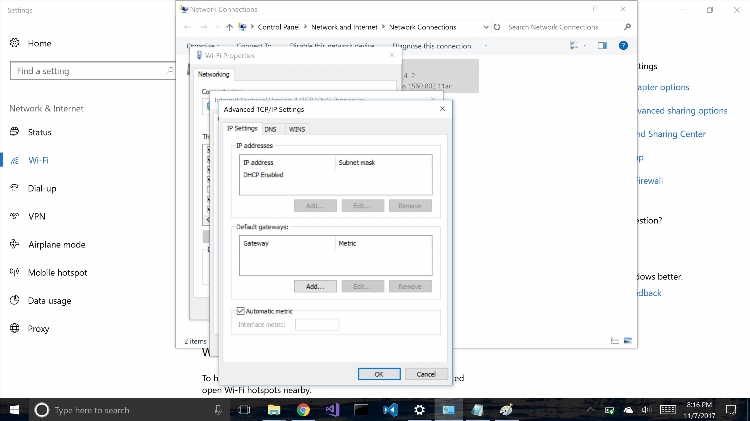750x421 pixels.
Task: Refresh the Network Connections address bar
Action: coord(497,27)
